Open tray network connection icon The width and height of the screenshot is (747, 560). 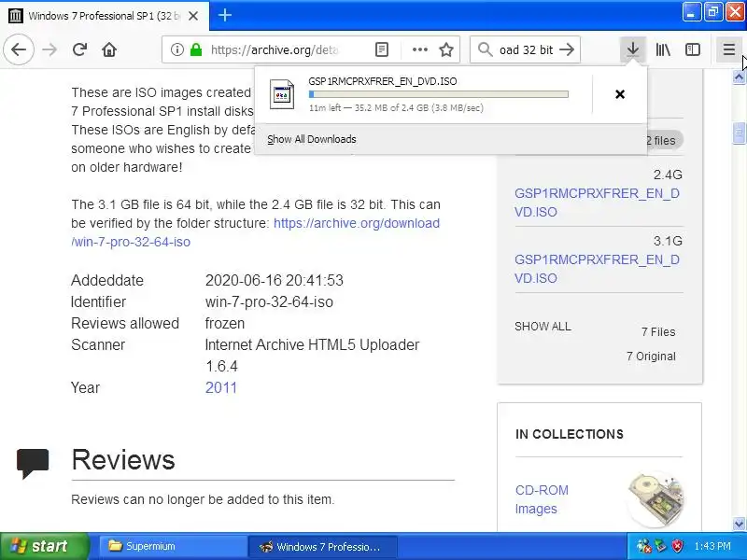[x=644, y=546]
